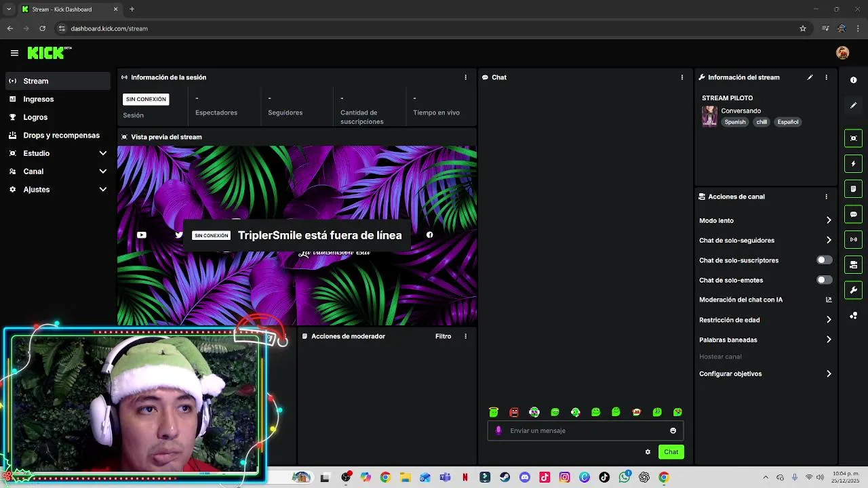Image resolution: width=868 pixels, height=488 pixels.
Task: Toggle the chat bubble widget icon
Action: tap(853, 214)
